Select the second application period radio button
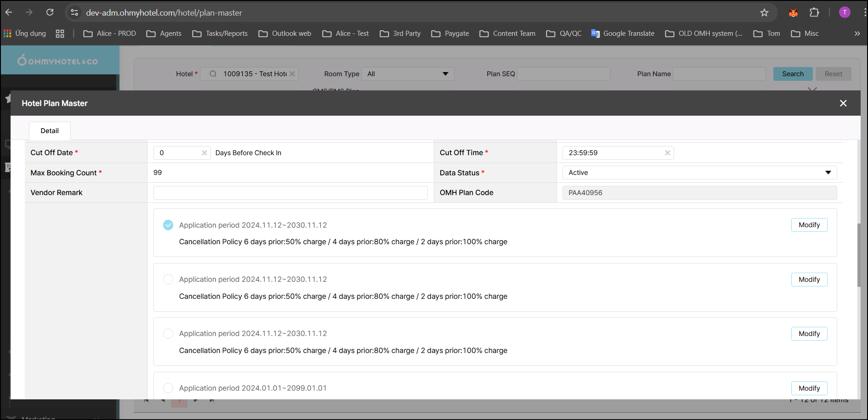This screenshot has width=868, height=420. click(x=168, y=280)
